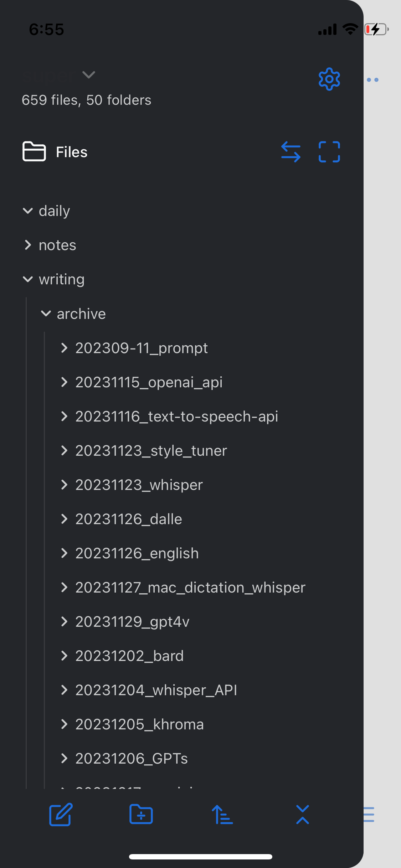Expand the 20231115_openai_api folder
This screenshot has width=401, height=868.
tap(149, 382)
